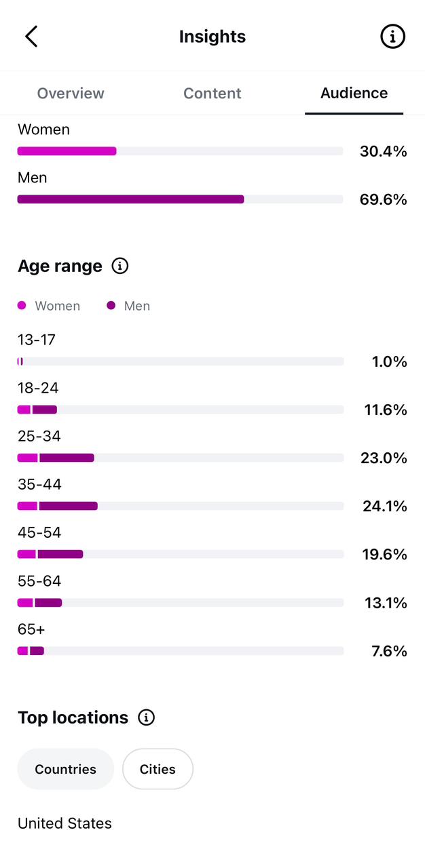Tap the info icon beside Age range
Screen dimensions: 425x868
click(120, 266)
